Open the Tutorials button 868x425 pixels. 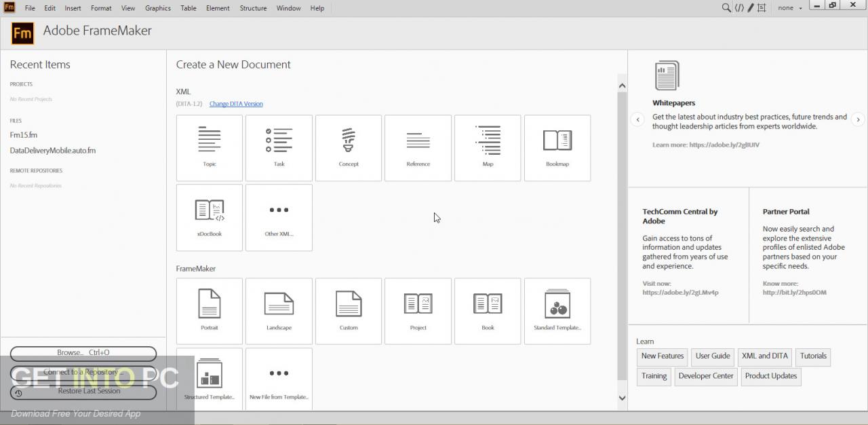click(813, 356)
